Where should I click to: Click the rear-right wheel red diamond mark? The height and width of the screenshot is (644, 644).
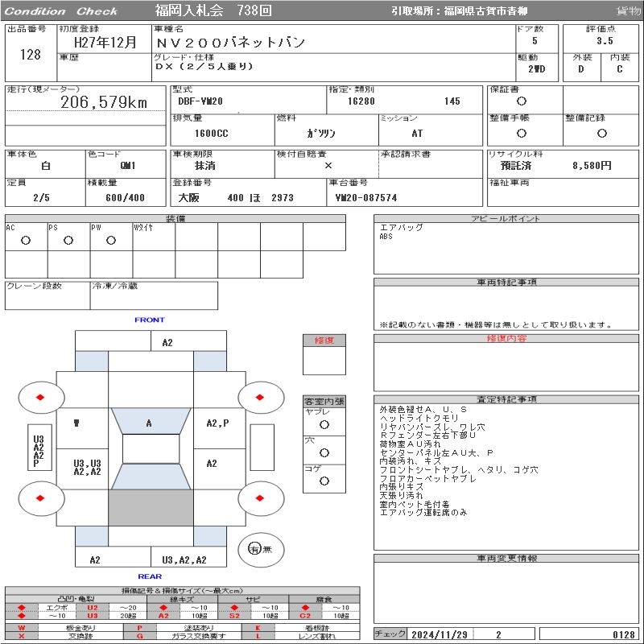259,498
